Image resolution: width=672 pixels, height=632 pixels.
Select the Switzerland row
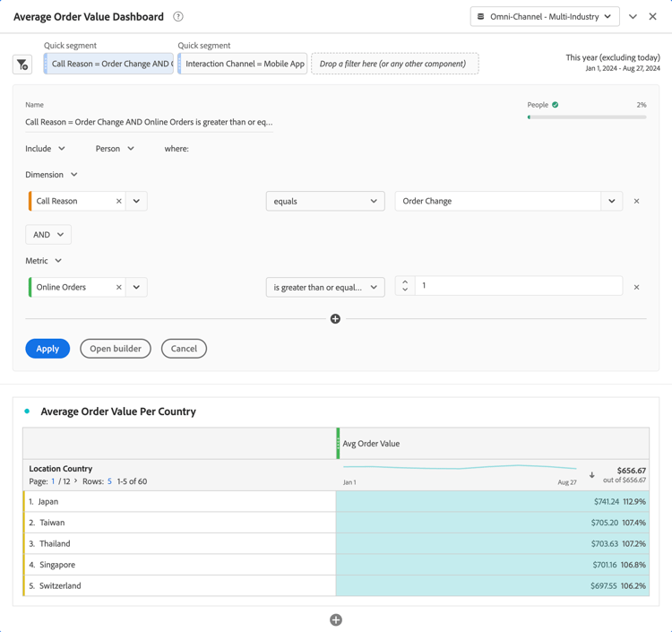click(x=179, y=585)
